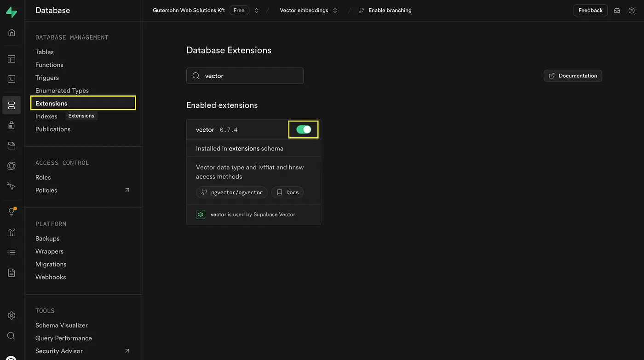Click the Policies external link arrow

(127, 190)
